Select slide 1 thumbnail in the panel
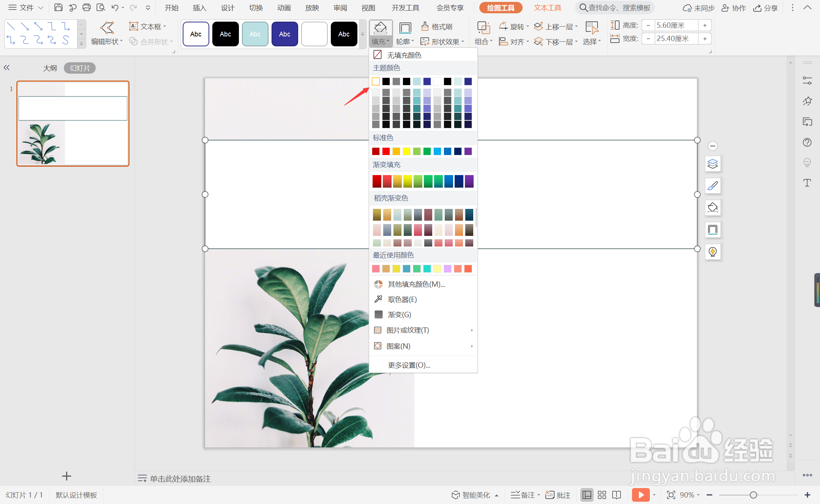This screenshot has height=504, width=820. (73, 123)
